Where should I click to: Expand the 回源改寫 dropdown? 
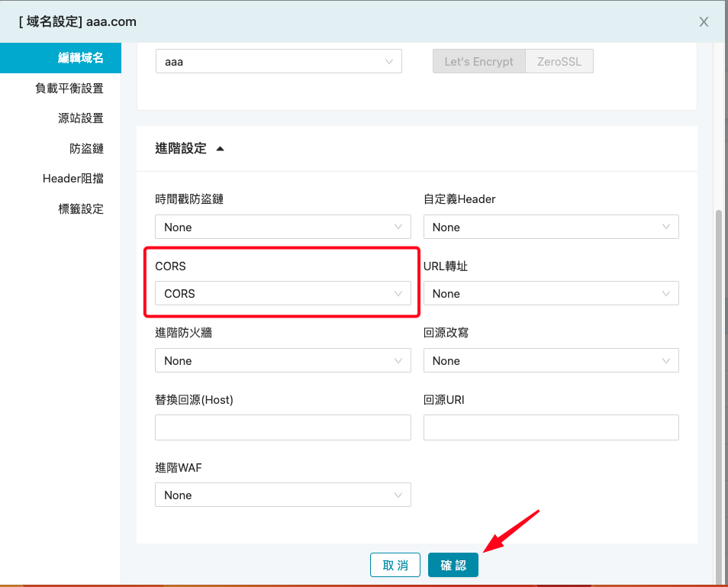click(x=550, y=360)
